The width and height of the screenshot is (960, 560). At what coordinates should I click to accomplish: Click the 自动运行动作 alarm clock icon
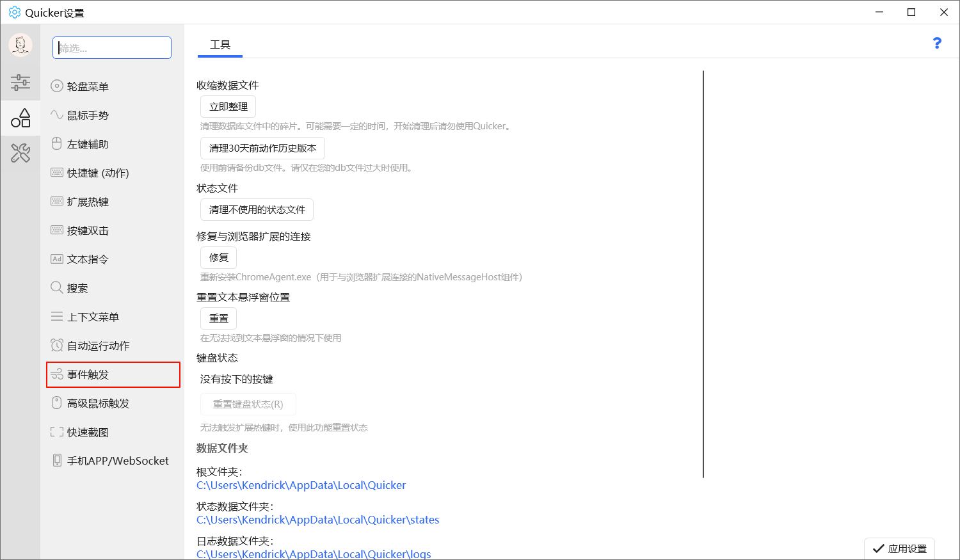click(57, 345)
